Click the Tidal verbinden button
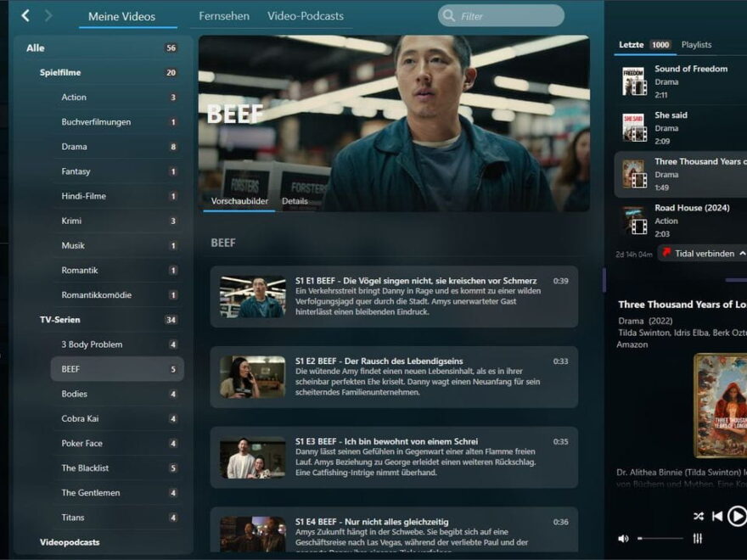The image size is (747, 560). 702,254
